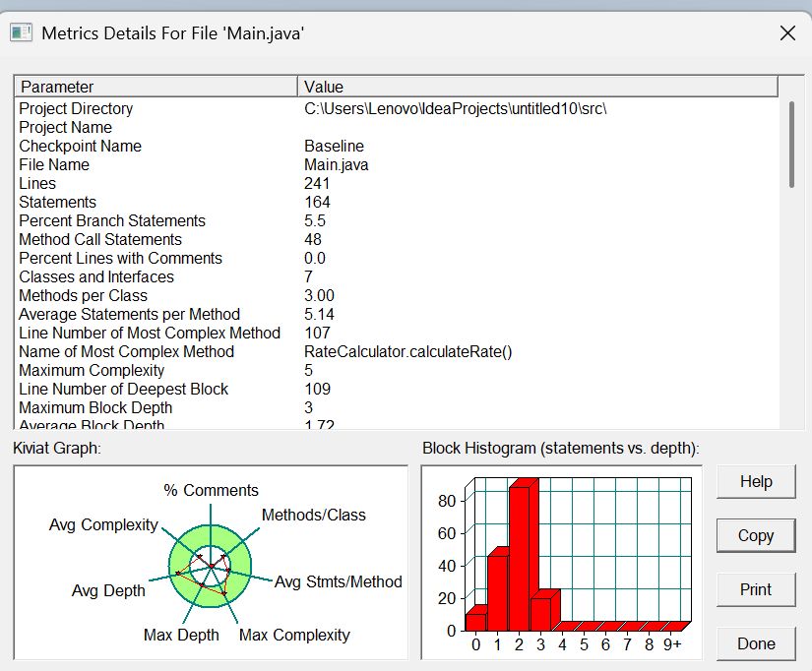Viewport: 812px width, 671px height.
Task: Click the depth 0 histogram bar
Action: point(476,623)
